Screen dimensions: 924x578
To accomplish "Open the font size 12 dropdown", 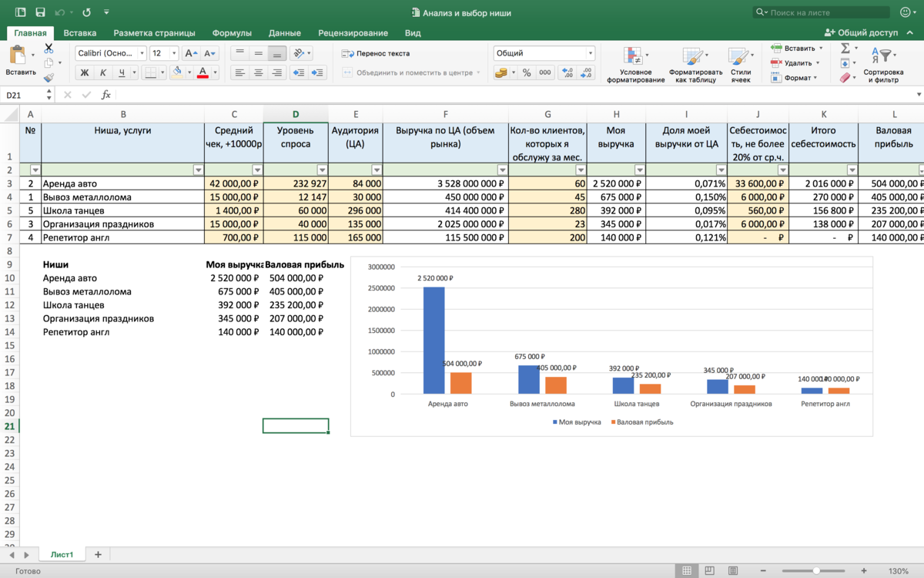I will 175,53.
